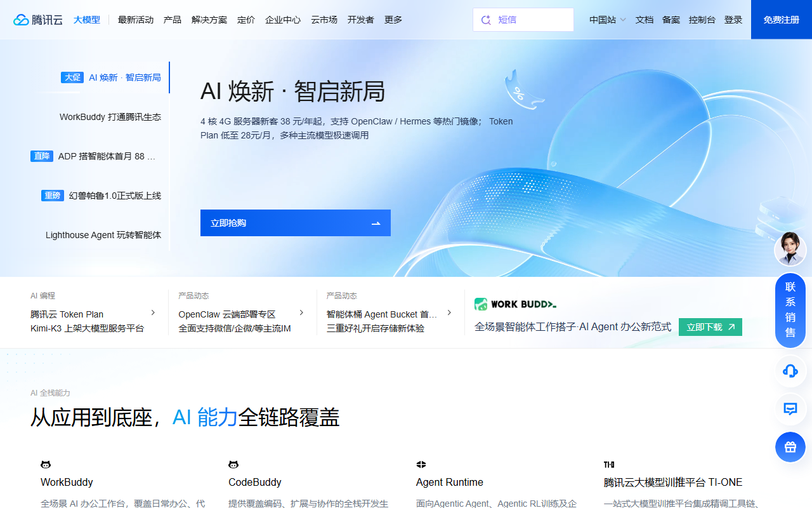Image resolution: width=812 pixels, height=508 pixels.
Task: Open the feedback chat icon
Action: coord(790,409)
